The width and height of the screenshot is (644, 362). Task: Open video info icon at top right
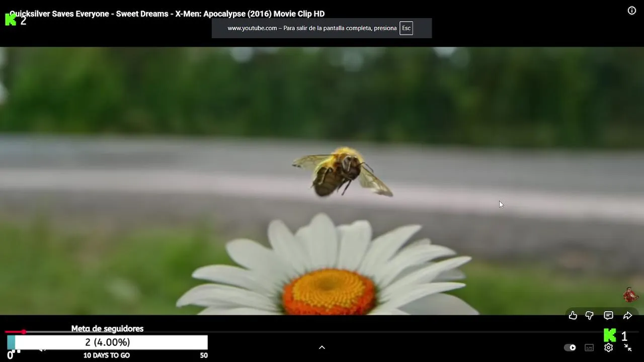pyautogui.click(x=632, y=11)
